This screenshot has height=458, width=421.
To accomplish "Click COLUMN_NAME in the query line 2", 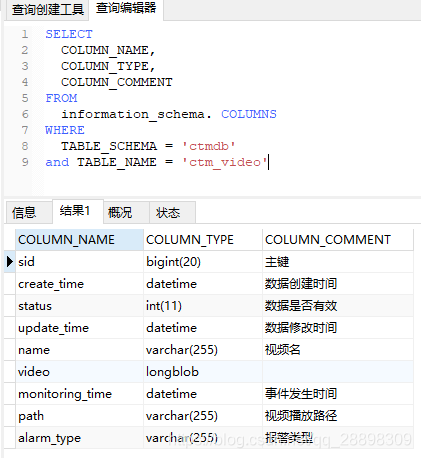I will 105,50.
